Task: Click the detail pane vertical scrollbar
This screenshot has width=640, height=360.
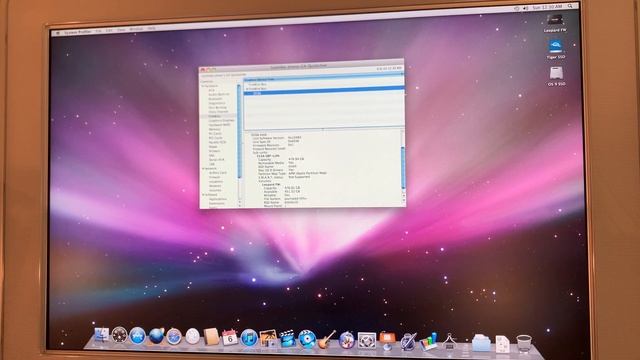Action: pyautogui.click(x=403, y=167)
